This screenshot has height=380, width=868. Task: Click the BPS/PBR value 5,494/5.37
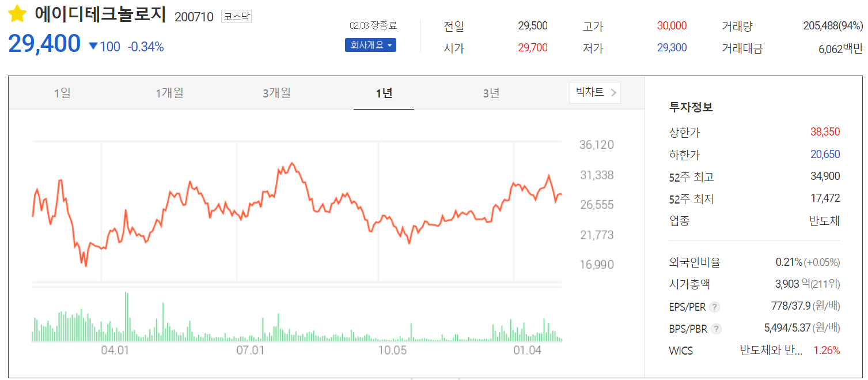tap(787, 328)
